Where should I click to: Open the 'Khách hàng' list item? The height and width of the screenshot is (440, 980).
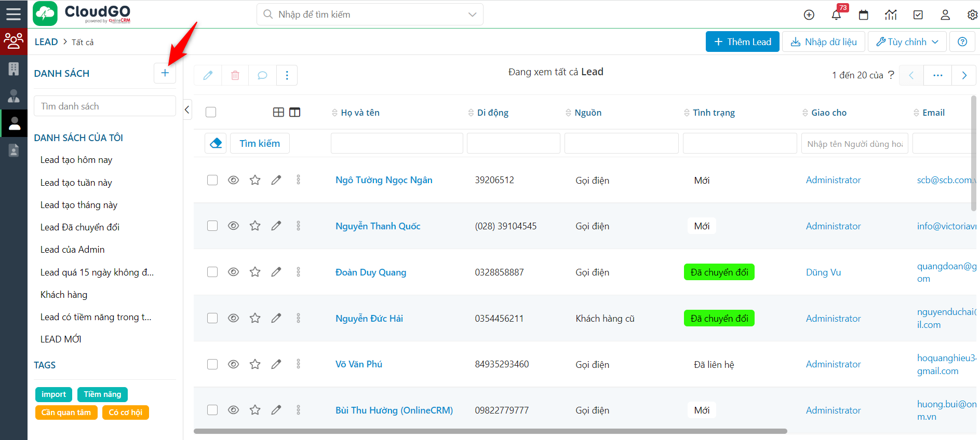pyautogui.click(x=64, y=294)
